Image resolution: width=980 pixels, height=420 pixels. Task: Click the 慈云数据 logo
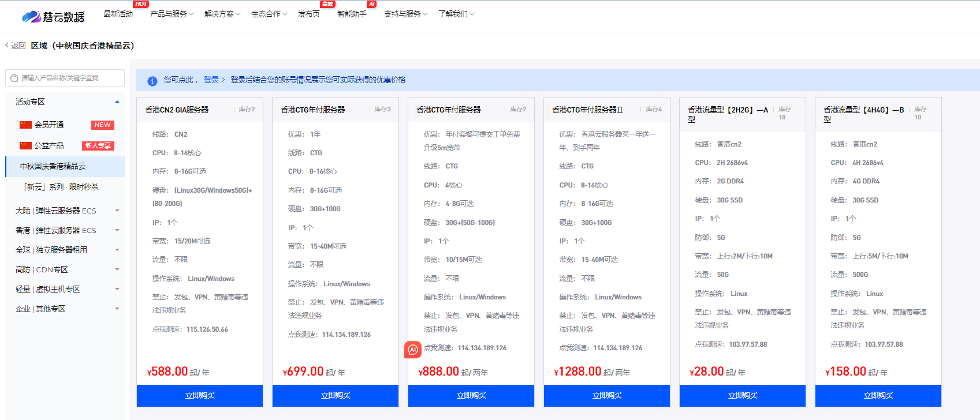[x=53, y=17]
